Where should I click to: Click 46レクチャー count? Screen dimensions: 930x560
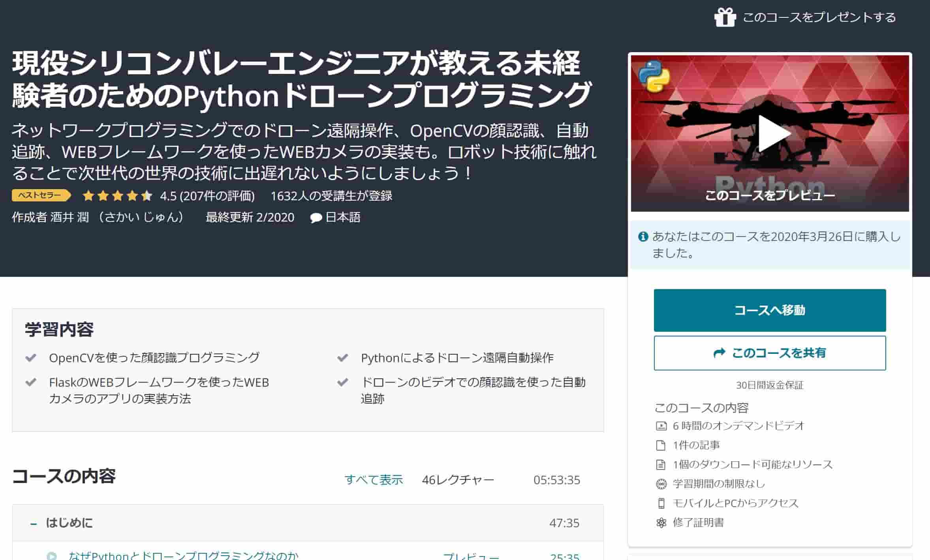[458, 480]
